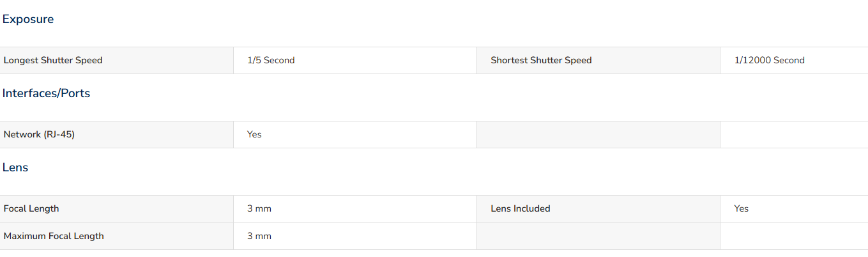868x257 pixels.
Task: Click the Yes value for Network (RJ-45)
Action: point(254,134)
